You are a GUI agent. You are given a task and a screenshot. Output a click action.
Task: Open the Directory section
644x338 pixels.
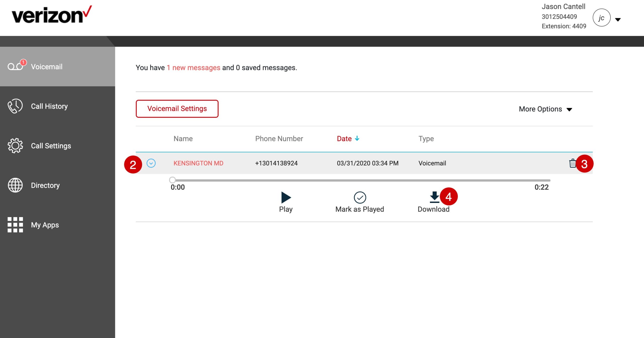tap(57, 185)
